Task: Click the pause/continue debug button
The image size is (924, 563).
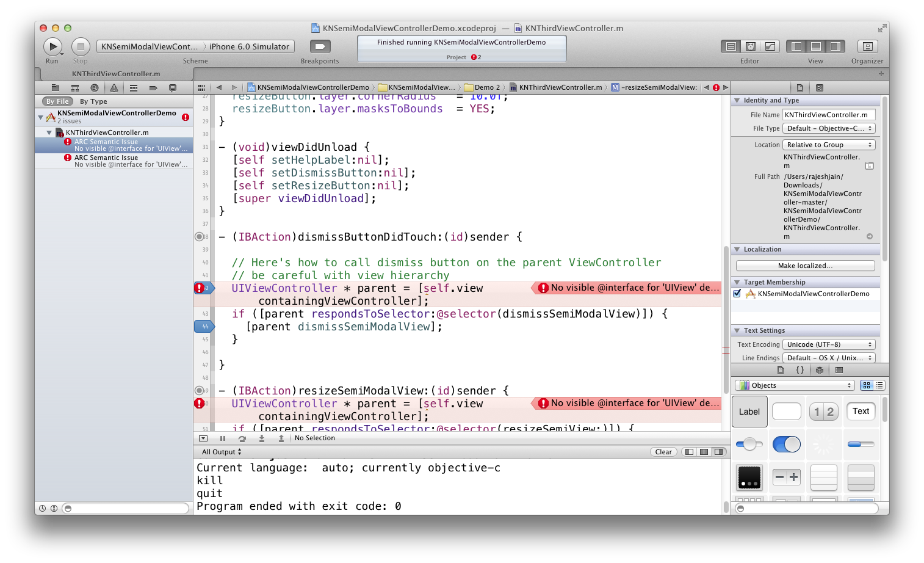Action: pyautogui.click(x=223, y=438)
